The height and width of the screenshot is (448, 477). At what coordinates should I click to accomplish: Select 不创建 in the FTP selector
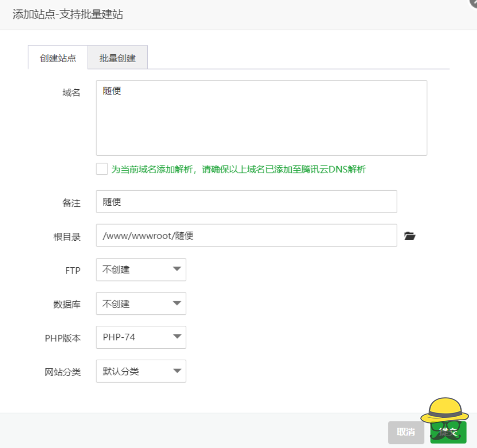(x=136, y=269)
